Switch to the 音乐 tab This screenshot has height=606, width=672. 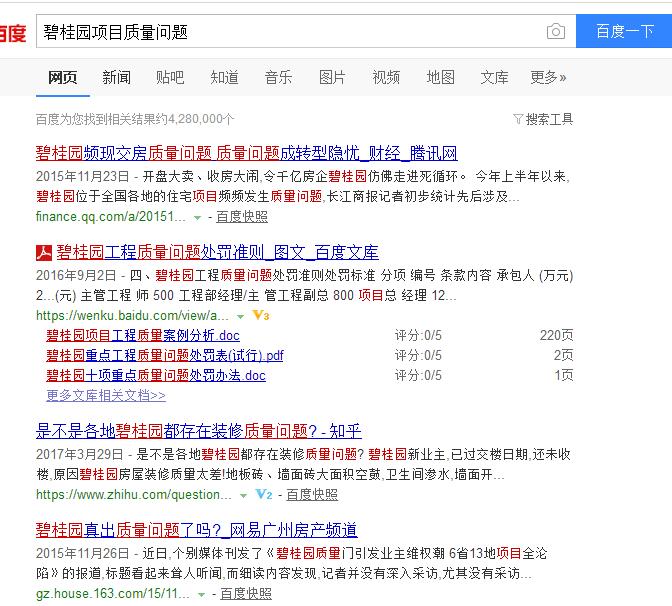tap(278, 78)
